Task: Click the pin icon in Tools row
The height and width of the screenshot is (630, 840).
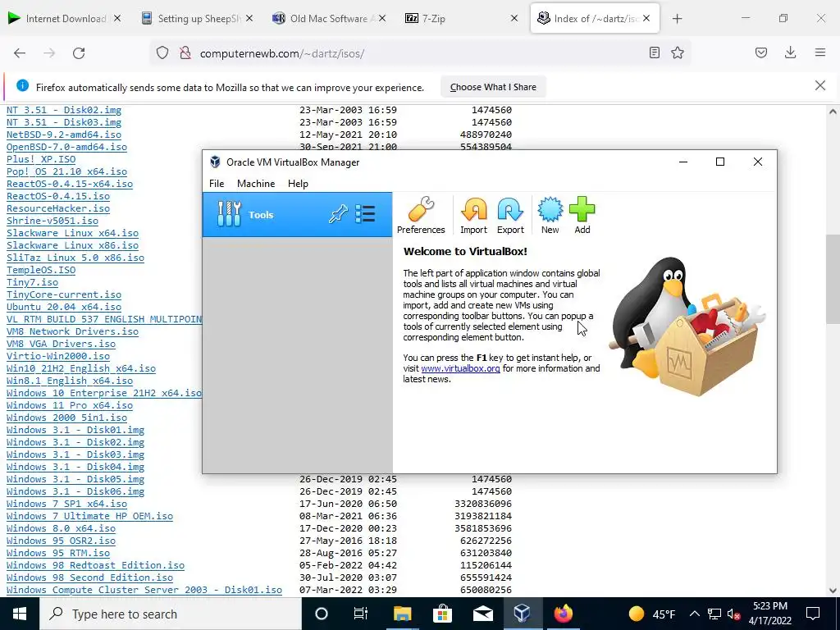Action: tap(338, 214)
